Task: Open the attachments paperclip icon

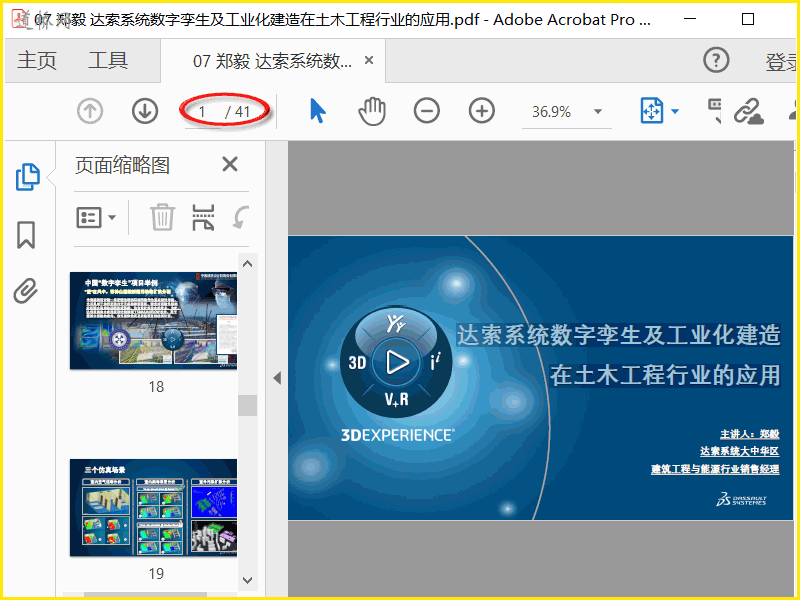Action: (x=26, y=291)
